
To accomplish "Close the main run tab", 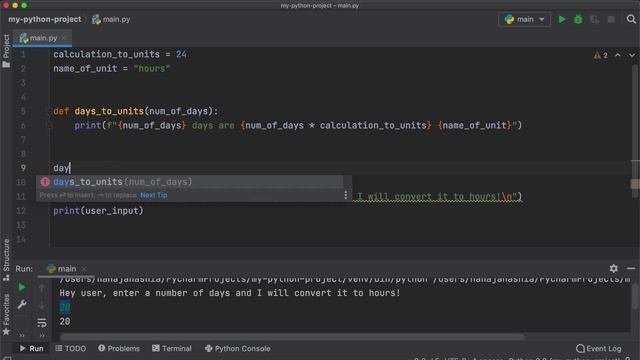I will pos(84,269).
